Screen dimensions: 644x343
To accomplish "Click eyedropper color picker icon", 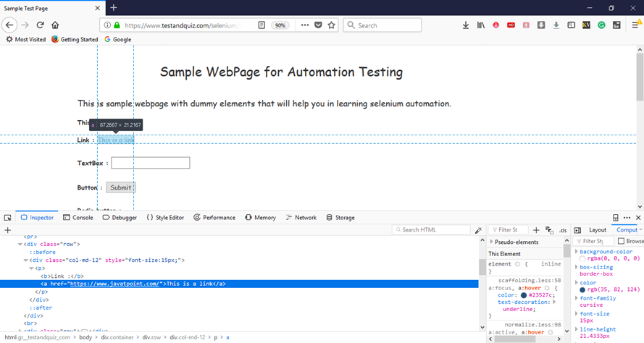I will click(478, 230).
